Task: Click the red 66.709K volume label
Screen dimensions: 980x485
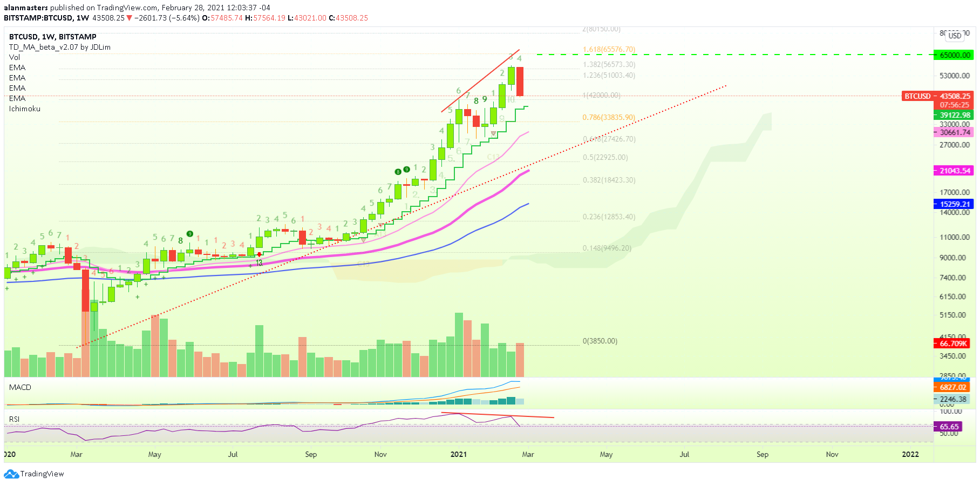Action: (x=952, y=343)
